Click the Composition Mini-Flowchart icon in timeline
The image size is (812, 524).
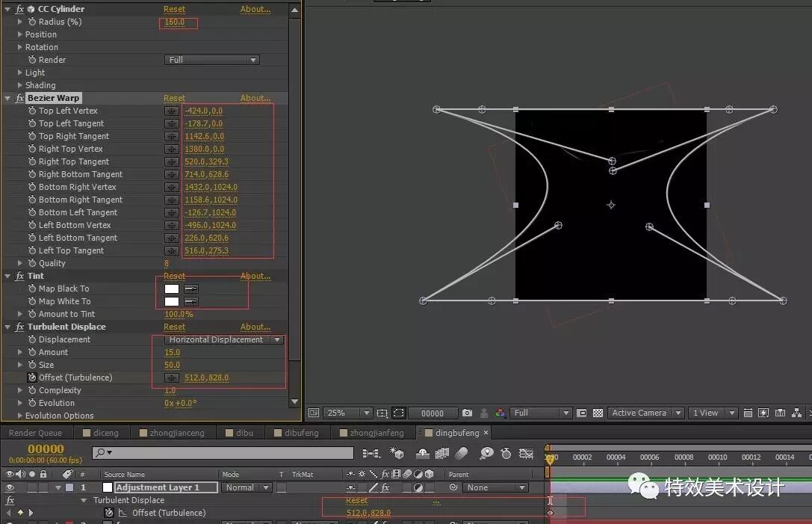coord(371,454)
